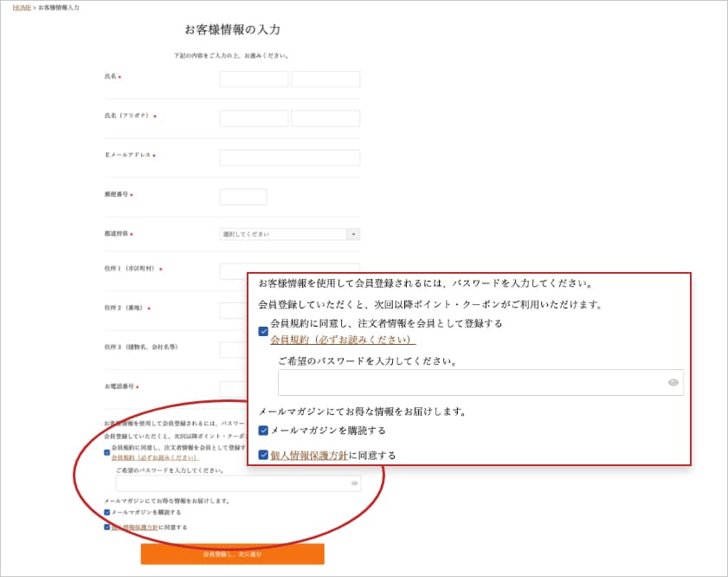Open 個人情報保護方針 link in enlarged callout

pyautogui.click(x=309, y=455)
